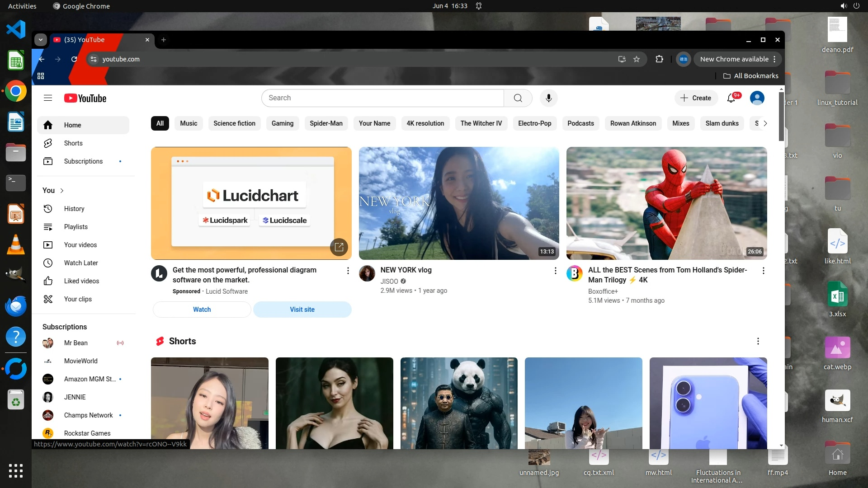This screenshot has width=868, height=488.
Task: Expand the You section chevron
Action: tap(62, 191)
